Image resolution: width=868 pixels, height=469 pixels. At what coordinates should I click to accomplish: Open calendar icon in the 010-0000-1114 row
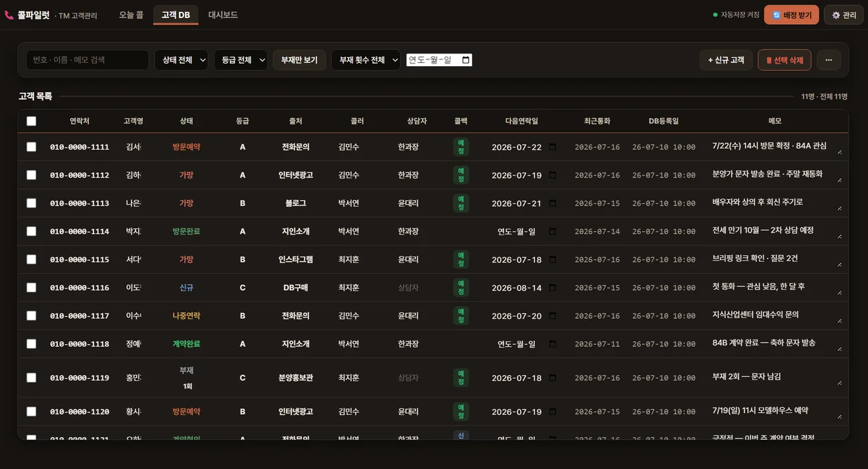pyautogui.click(x=552, y=231)
